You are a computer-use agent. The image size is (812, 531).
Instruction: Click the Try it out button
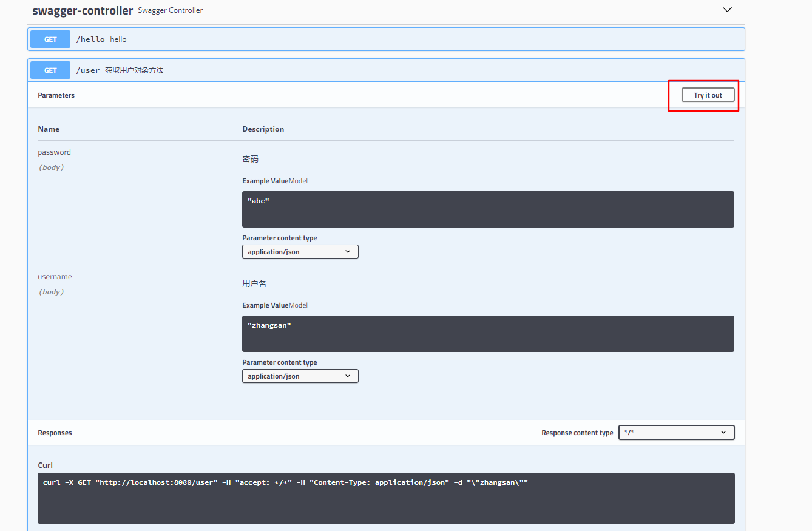point(708,95)
